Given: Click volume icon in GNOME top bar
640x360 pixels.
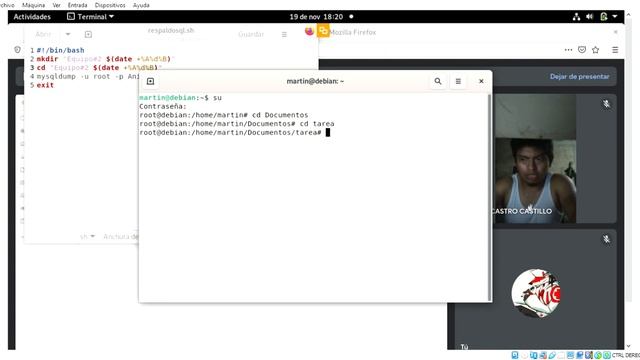Looking at the screenshot, I should [589, 17].
